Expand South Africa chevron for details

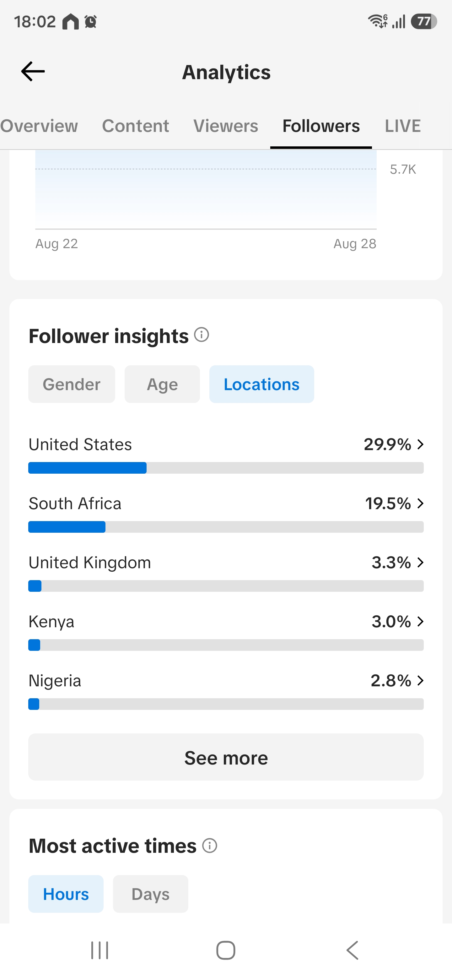coord(420,503)
